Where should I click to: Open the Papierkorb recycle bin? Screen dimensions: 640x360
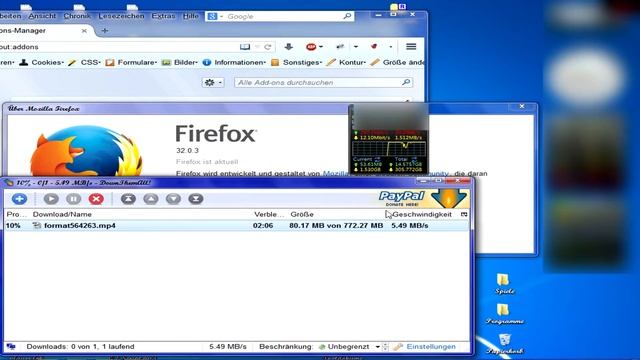(505, 344)
